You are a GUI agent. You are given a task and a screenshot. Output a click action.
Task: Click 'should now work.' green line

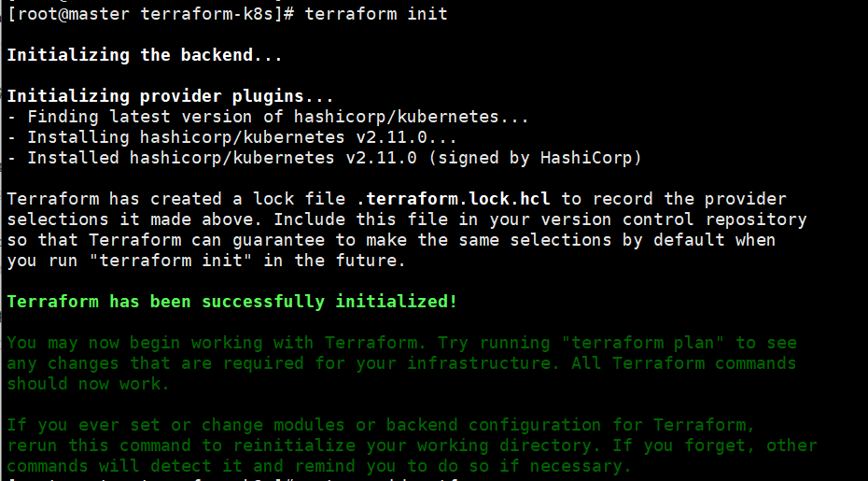click(x=89, y=384)
